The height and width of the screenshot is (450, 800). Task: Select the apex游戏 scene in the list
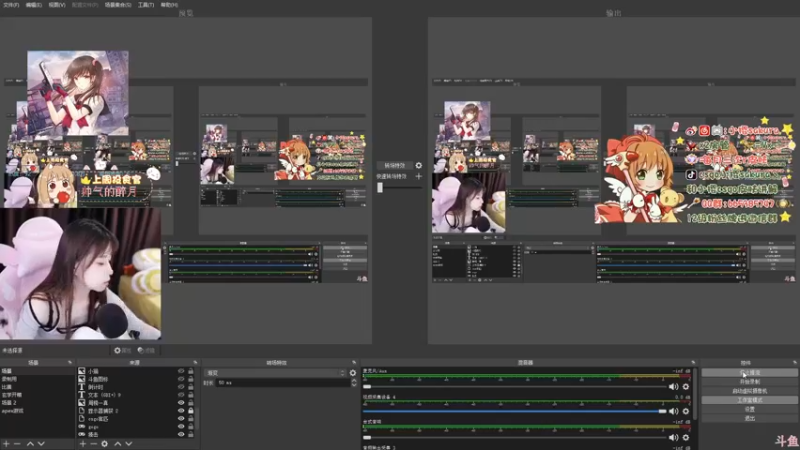click(37, 411)
